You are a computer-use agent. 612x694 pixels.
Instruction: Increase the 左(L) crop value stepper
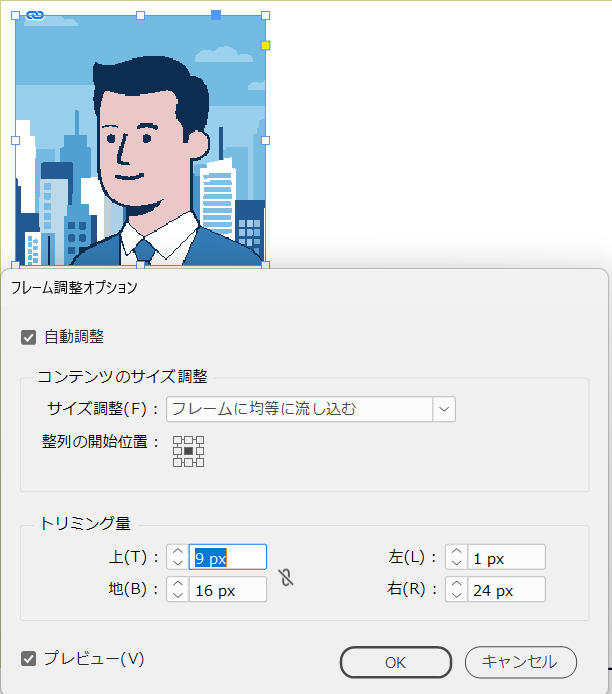456,551
